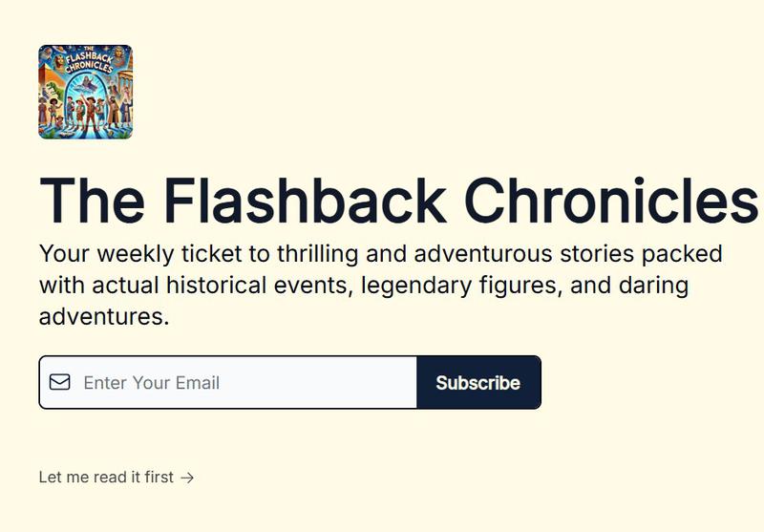Click the title text inside the logo artwork
Screen dimensions: 764x532
click(88, 60)
